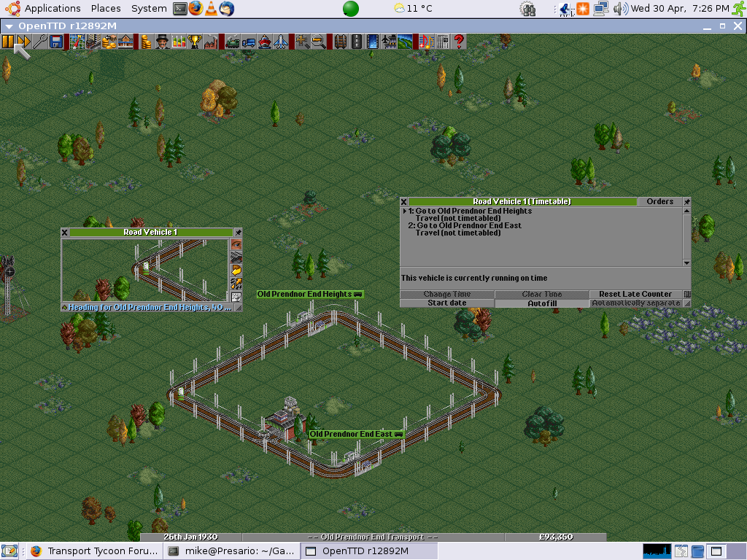
Task: Open the subsidies icon with coins and arrow
Action: [109, 42]
